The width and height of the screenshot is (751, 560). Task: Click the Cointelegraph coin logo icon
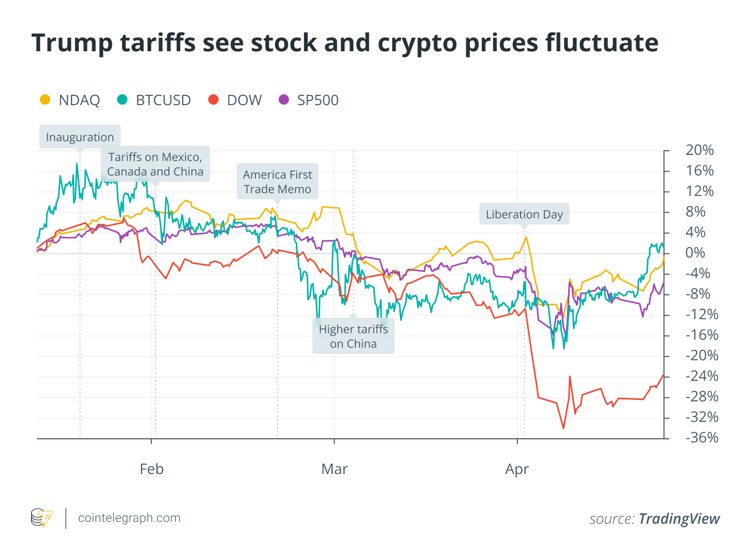pos(41,518)
